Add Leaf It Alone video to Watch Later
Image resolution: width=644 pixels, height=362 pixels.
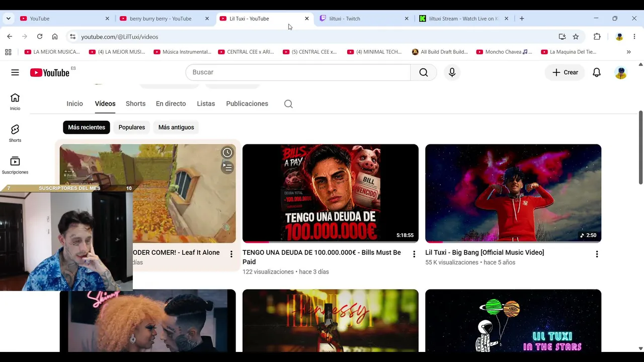tap(227, 152)
